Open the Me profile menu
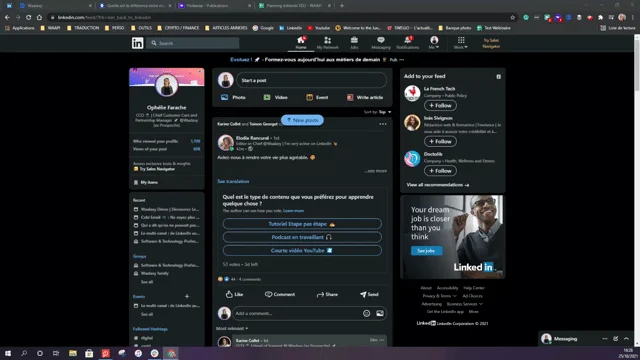 click(434, 43)
